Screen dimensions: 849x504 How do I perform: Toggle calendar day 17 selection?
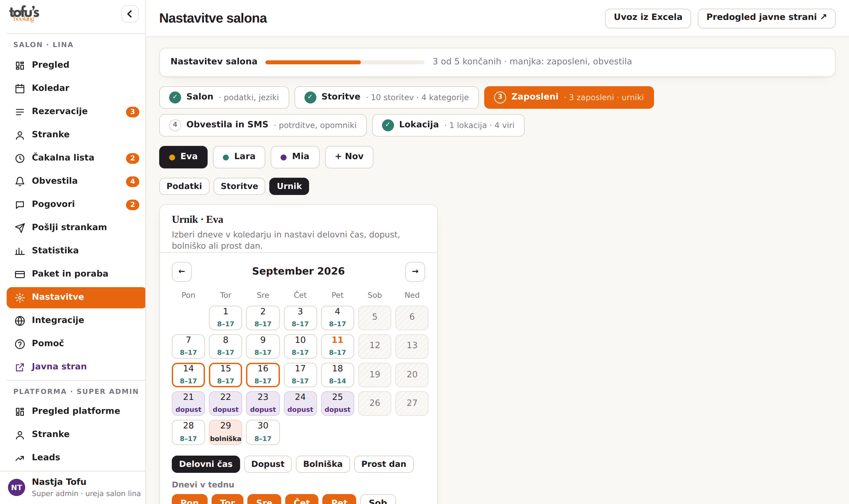300,375
